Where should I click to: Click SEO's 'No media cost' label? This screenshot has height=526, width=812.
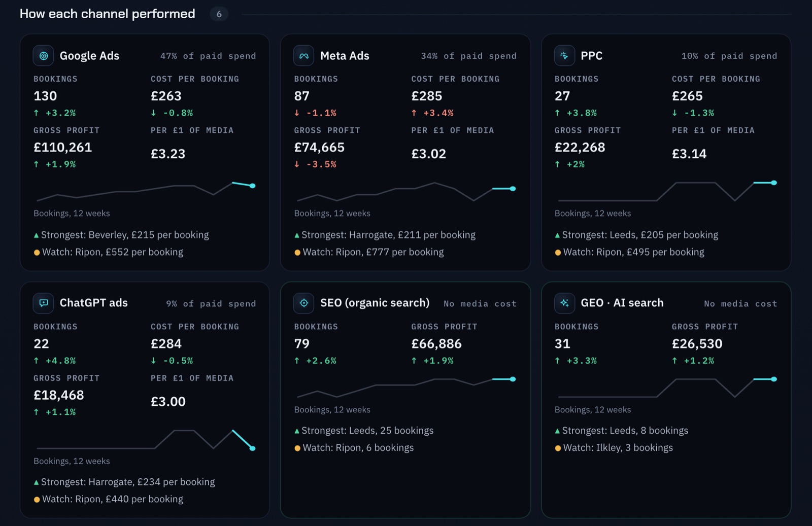[480, 303]
